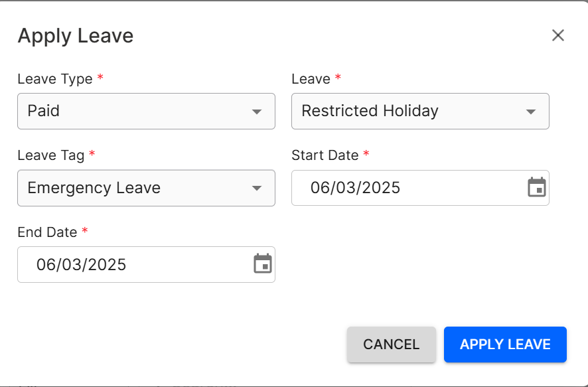The image size is (588, 387).
Task: Close the Apply Leave dialog with the X
Action: (558, 35)
